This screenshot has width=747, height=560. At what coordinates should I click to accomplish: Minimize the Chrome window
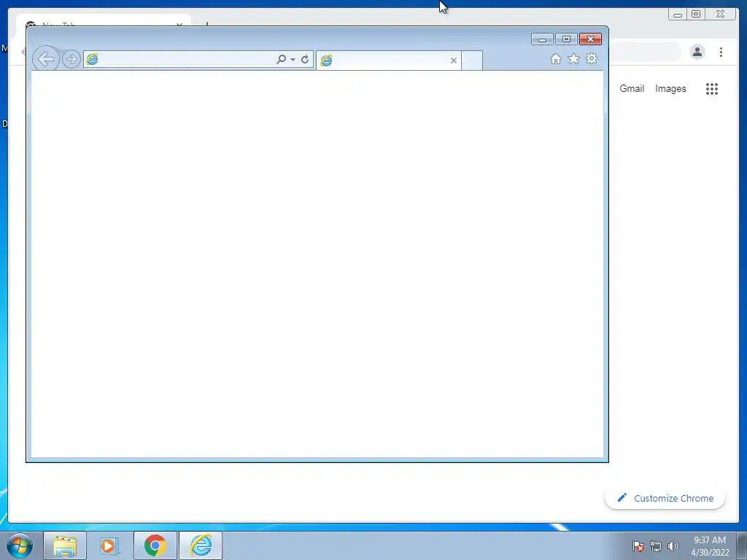[678, 15]
